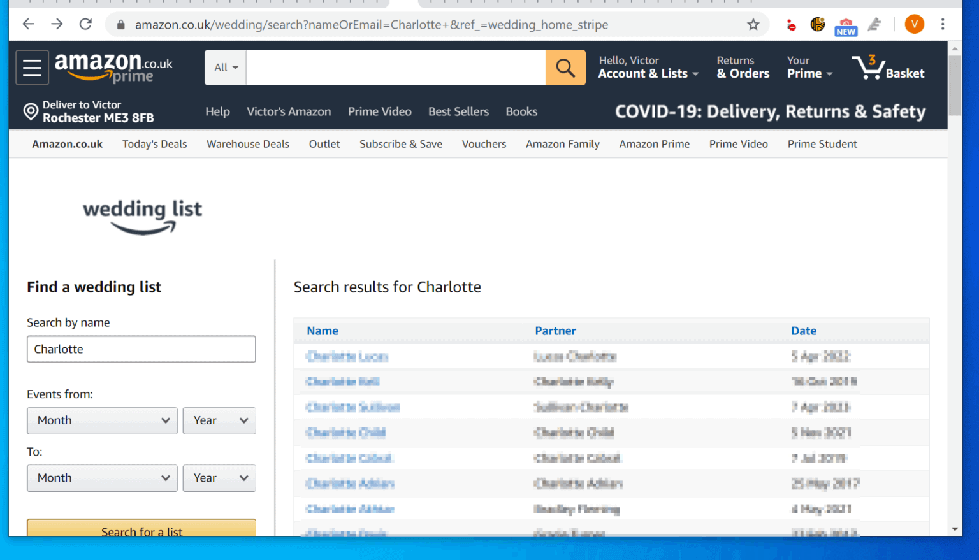
Task: Expand Account & Lists menu
Action: [648, 68]
